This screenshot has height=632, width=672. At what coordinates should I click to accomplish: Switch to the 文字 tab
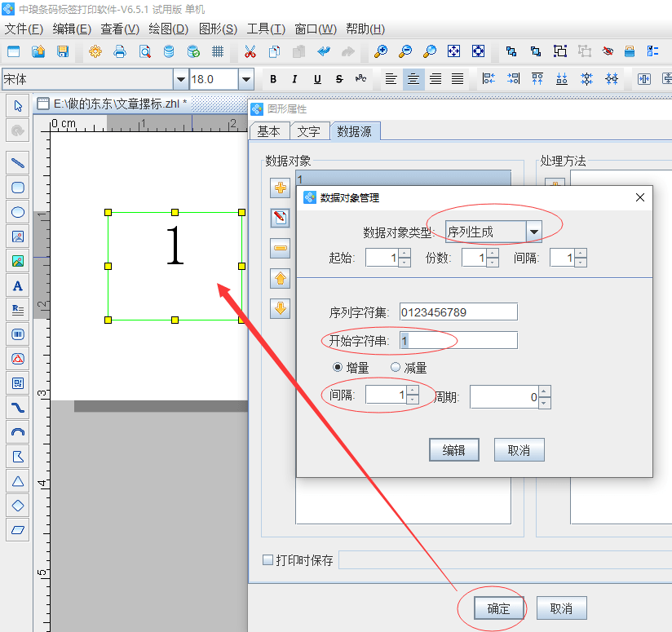[308, 131]
